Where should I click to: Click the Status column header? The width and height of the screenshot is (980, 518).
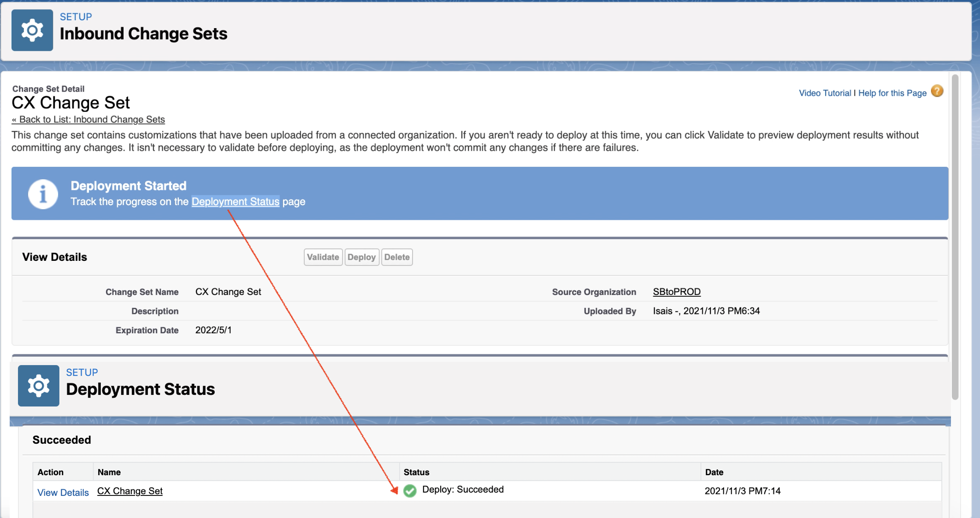click(x=416, y=472)
